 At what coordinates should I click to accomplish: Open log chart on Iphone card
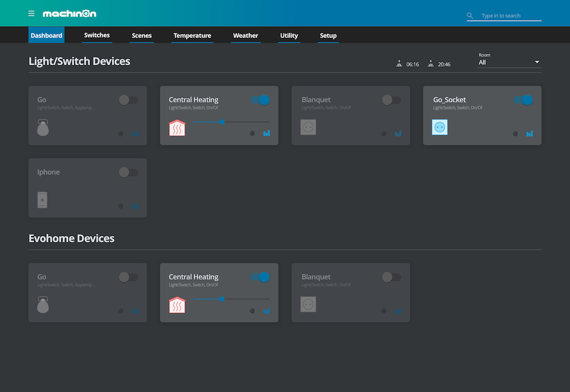(135, 206)
